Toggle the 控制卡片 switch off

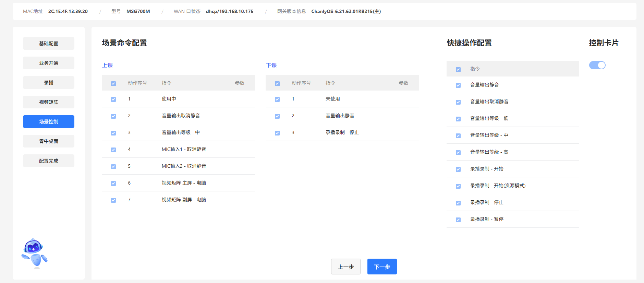[x=597, y=65]
